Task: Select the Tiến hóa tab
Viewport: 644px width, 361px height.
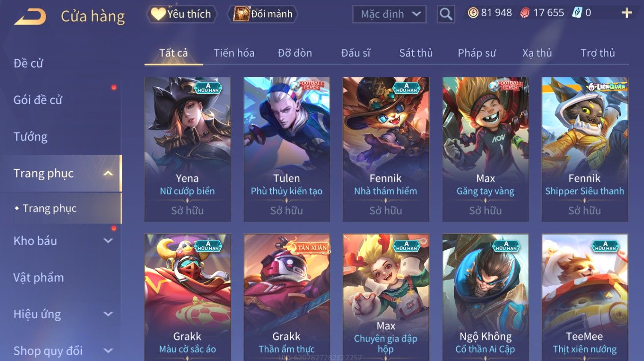Action: click(234, 53)
